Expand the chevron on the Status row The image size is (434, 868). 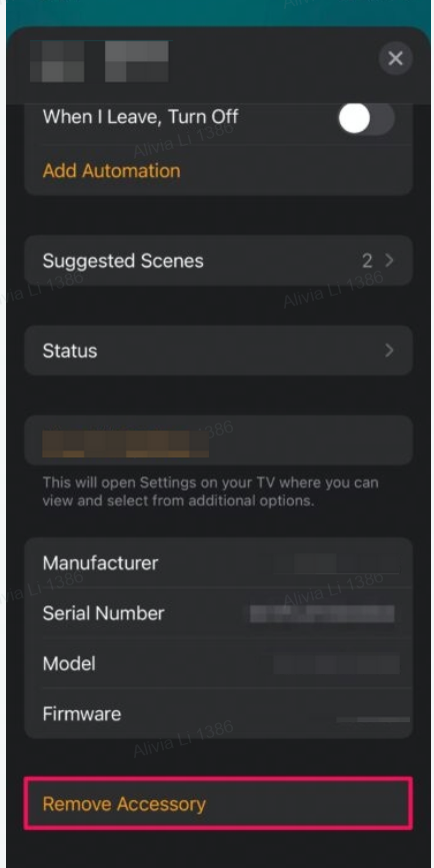389,351
